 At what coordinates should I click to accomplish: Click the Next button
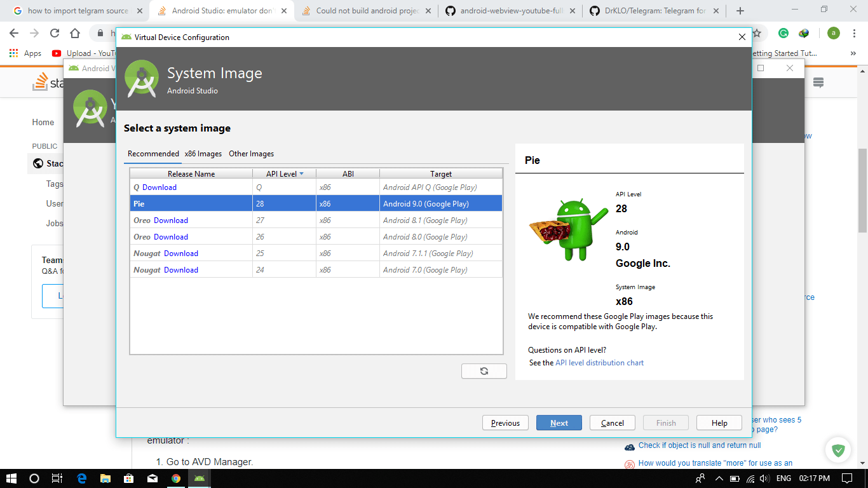click(559, 423)
